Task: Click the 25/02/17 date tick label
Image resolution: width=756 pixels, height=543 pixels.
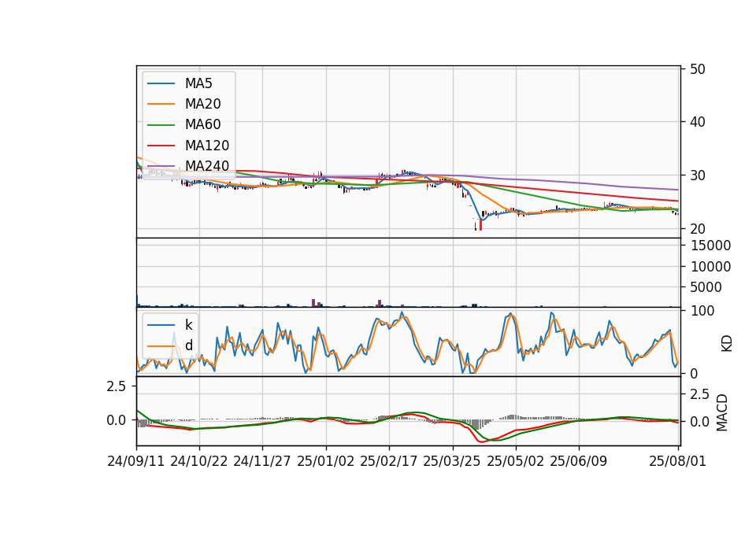Action: click(x=388, y=461)
